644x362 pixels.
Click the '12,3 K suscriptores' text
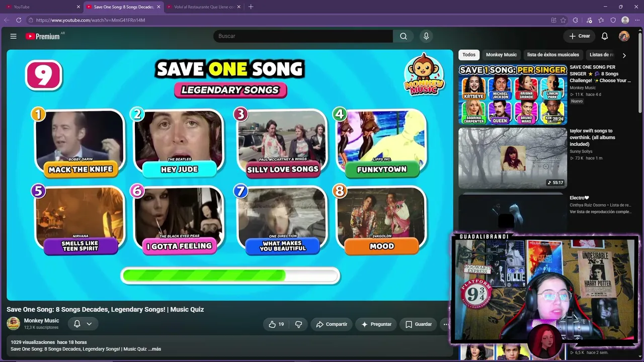coord(41,328)
